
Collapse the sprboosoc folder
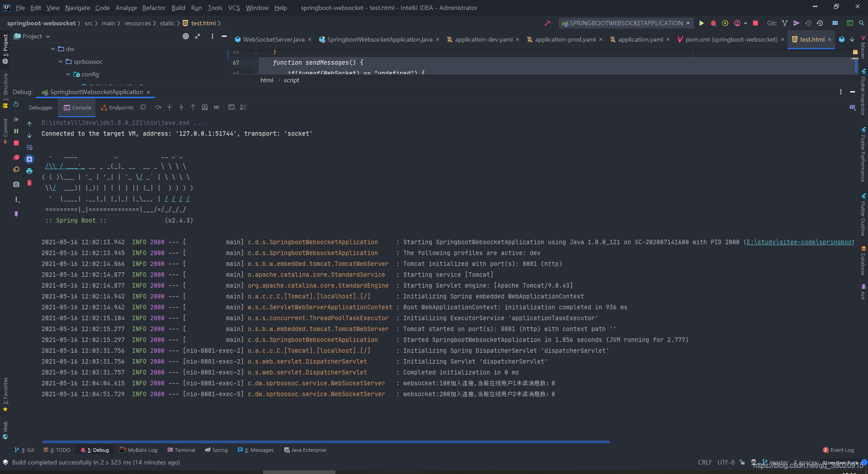coord(61,62)
